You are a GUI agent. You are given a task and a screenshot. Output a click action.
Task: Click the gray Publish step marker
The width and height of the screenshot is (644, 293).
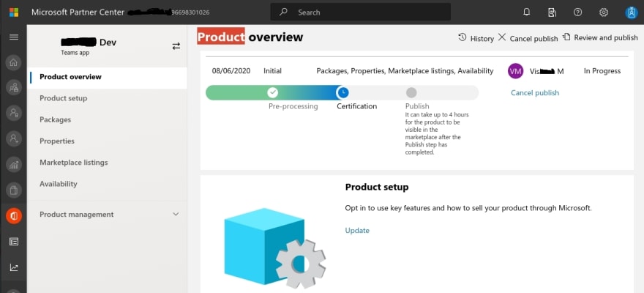click(x=411, y=92)
